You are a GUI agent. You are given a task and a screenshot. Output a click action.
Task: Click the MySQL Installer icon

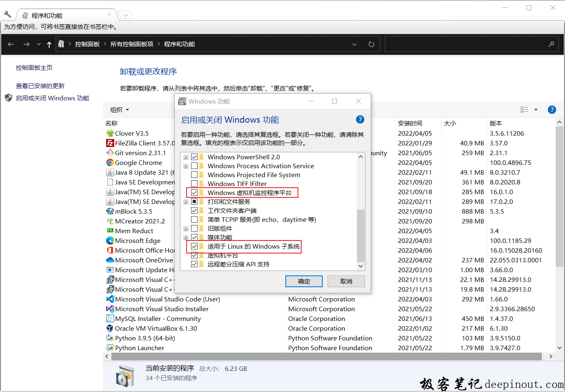pyautogui.click(x=110, y=318)
